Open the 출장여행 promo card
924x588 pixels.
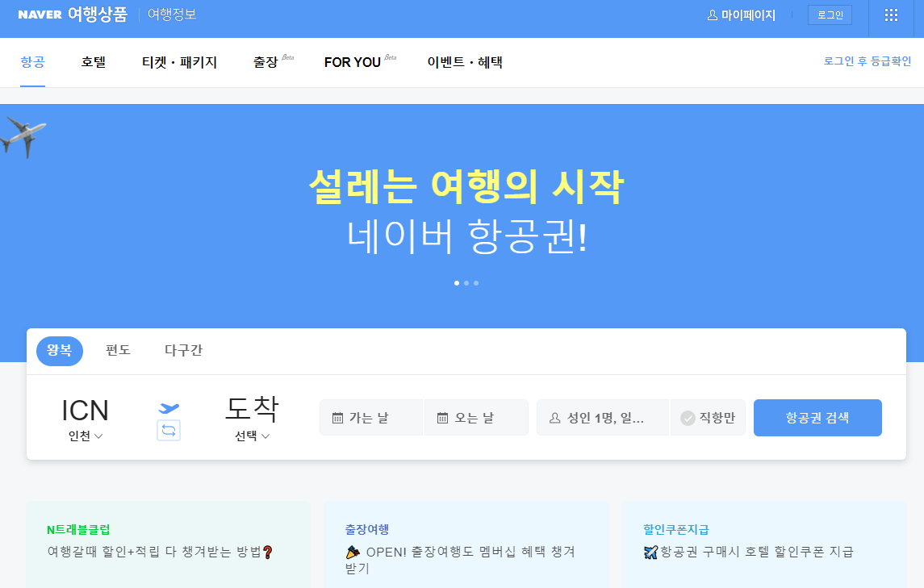(x=466, y=545)
